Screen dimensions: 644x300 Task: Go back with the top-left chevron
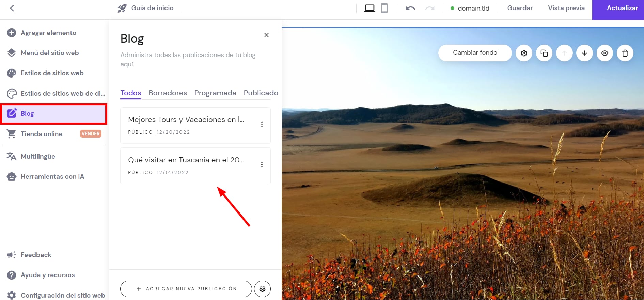pos(12,8)
